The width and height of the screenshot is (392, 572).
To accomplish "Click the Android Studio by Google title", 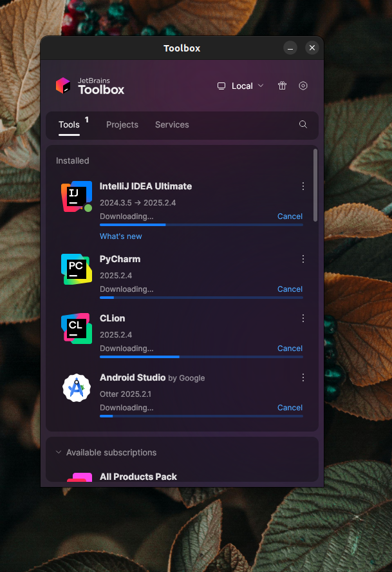I will pos(152,378).
